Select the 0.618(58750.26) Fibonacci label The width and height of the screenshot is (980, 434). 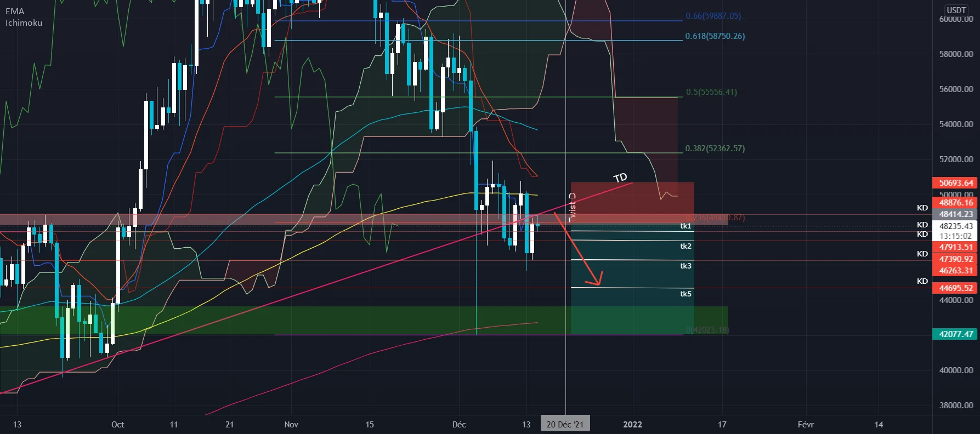click(x=715, y=36)
